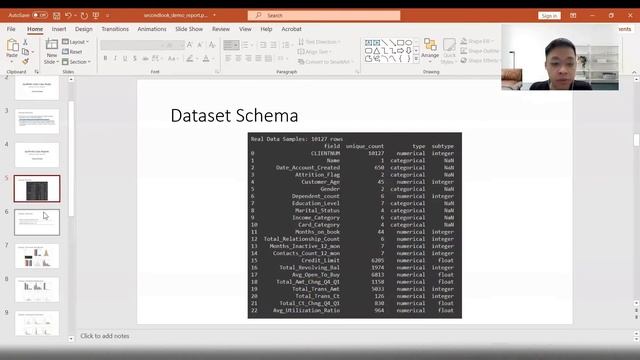Switch to the Transitions tab

[x=115, y=29]
